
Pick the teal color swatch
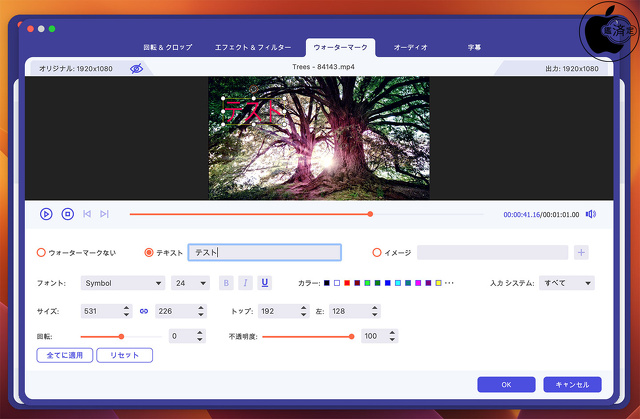408,283
